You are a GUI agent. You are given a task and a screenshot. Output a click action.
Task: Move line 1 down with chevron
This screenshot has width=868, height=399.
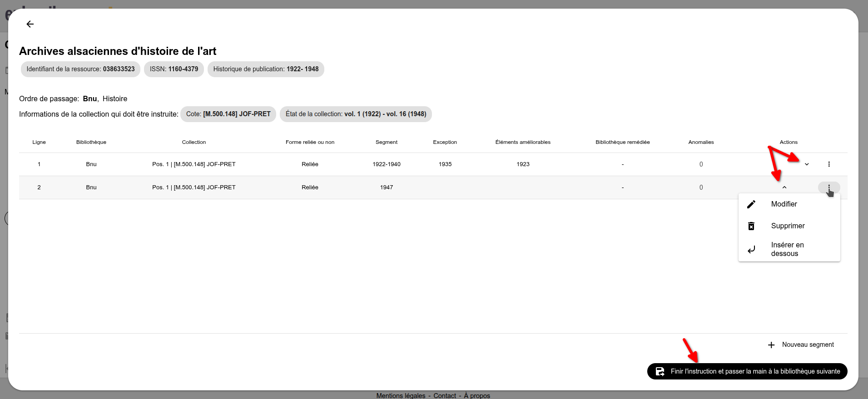pyautogui.click(x=807, y=164)
